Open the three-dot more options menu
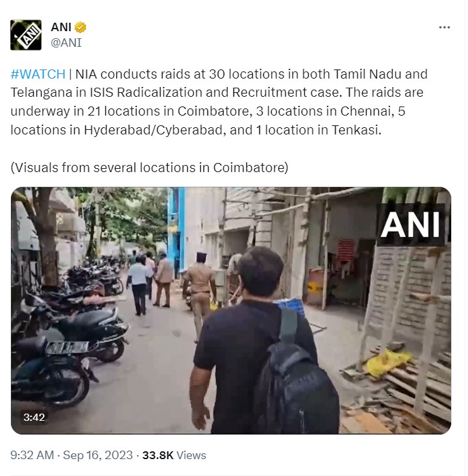This screenshot has width=468, height=476. [x=445, y=27]
